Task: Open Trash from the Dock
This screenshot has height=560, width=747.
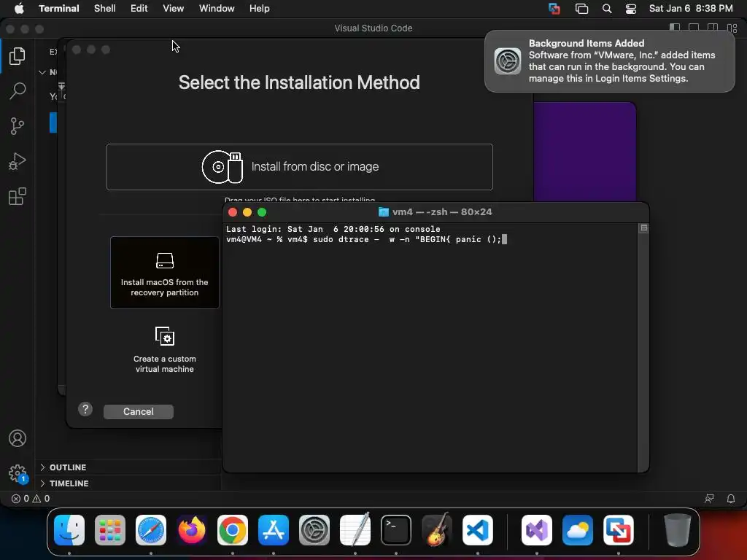Action: pos(678,530)
